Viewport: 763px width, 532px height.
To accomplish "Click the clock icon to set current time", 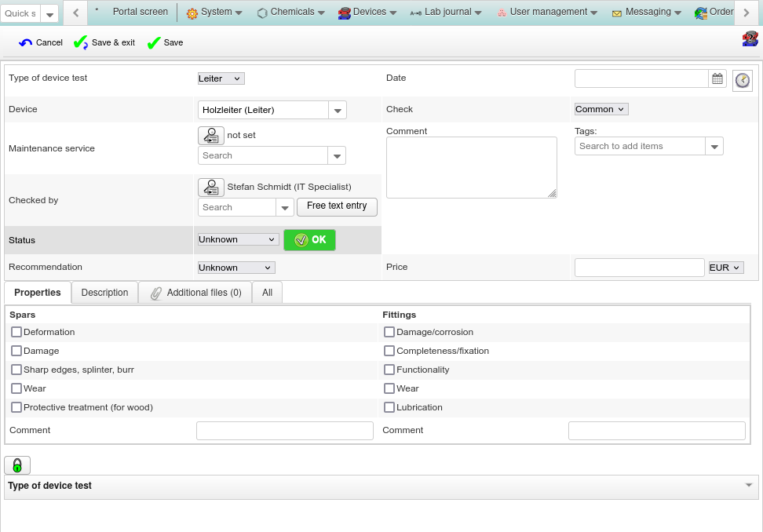I will [x=743, y=81].
